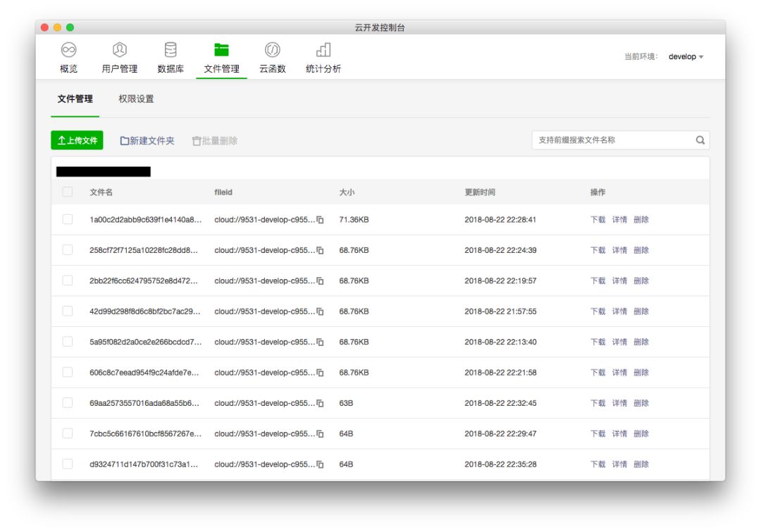Check the box for file 258cf72f7125a10228fc28dd8
The image size is (761, 532).
tap(68, 250)
